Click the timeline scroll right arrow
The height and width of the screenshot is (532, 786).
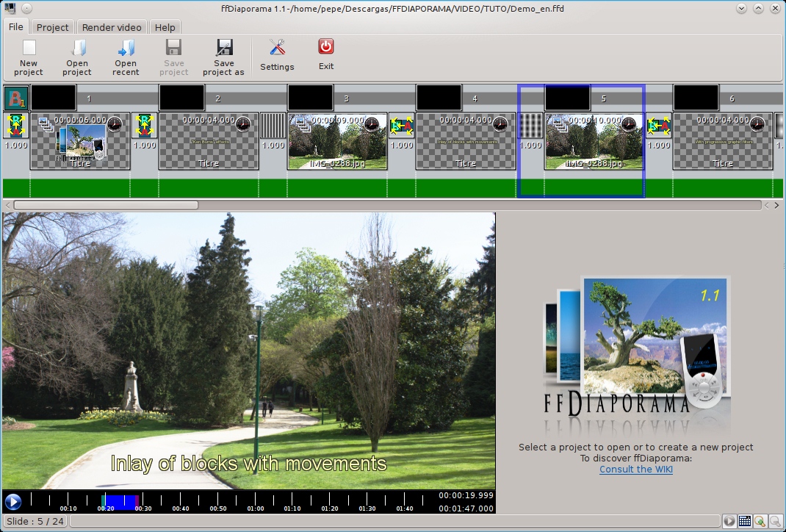pyautogui.click(x=776, y=205)
